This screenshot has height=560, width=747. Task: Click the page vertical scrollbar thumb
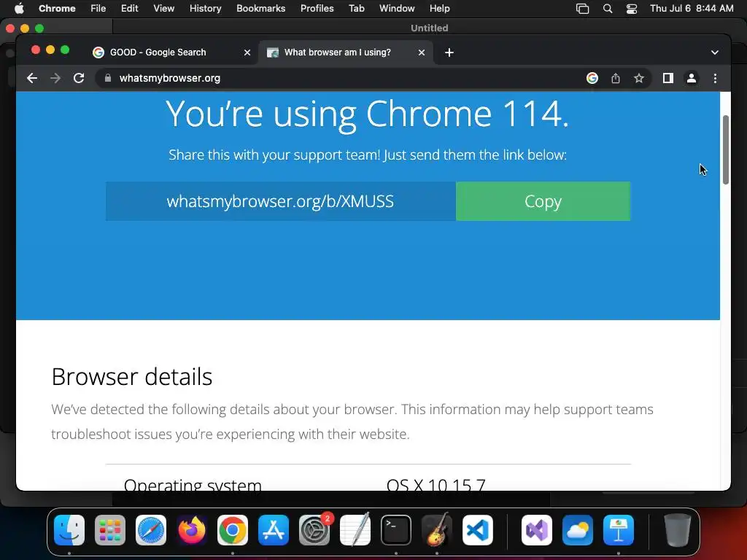726,150
